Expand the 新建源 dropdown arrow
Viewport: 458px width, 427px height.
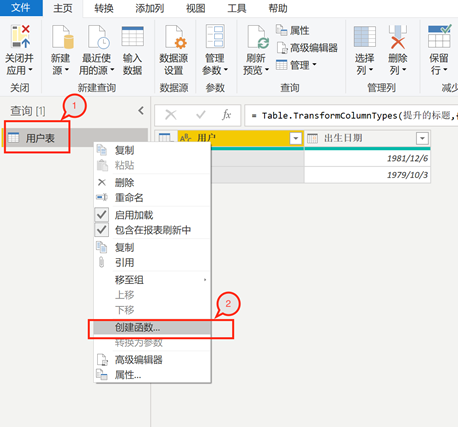click(x=66, y=70)
